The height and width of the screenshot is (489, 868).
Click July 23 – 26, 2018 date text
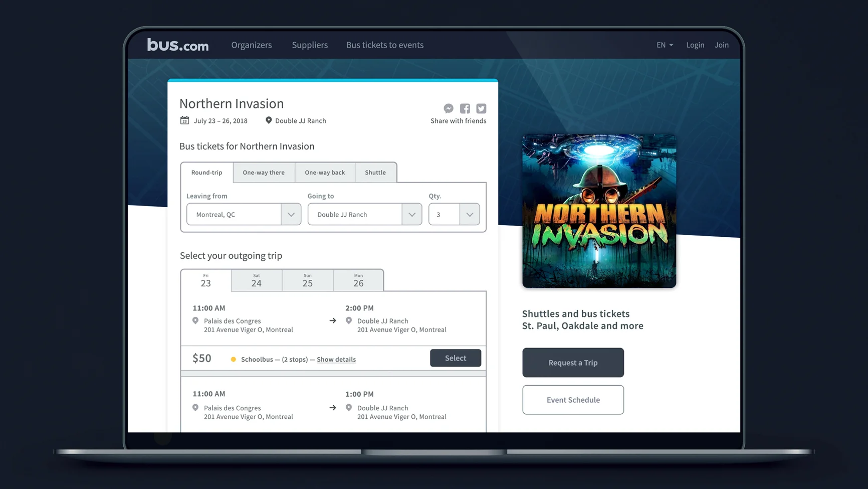pyautogui.click(x=221, y=121)
